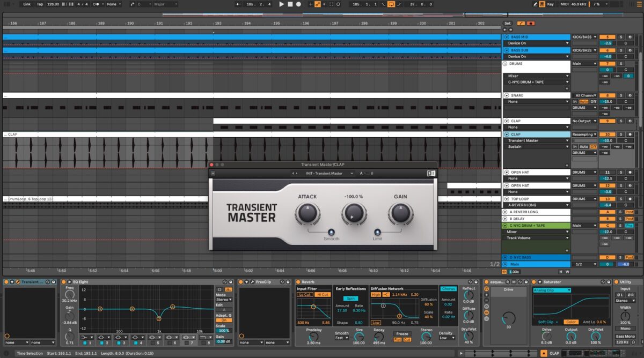Viewport: 644px width, 358px height.
Task: Fold the SNARE track arrow
Action: (x=507, y=95)
